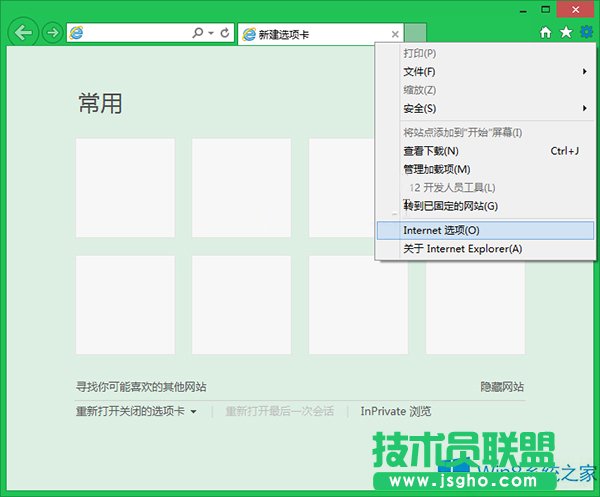The height and width of the screenshot is (497, 600).
Task: Open the first tile in the bottom row
Action: point(125,305)
